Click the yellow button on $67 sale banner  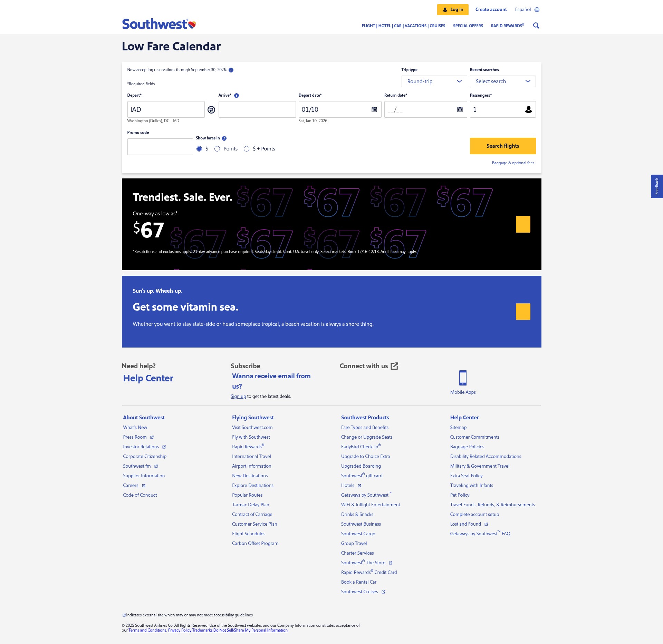click(x=523, y=224)
